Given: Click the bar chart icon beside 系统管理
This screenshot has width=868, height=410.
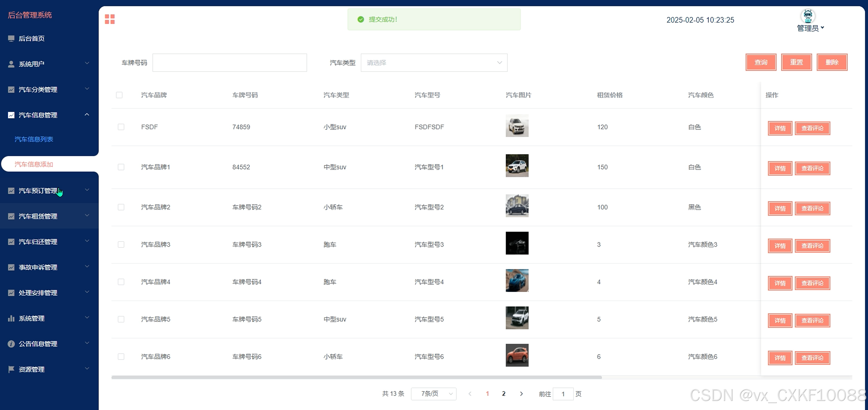Looking at the screenshot, I should (11, 318).
